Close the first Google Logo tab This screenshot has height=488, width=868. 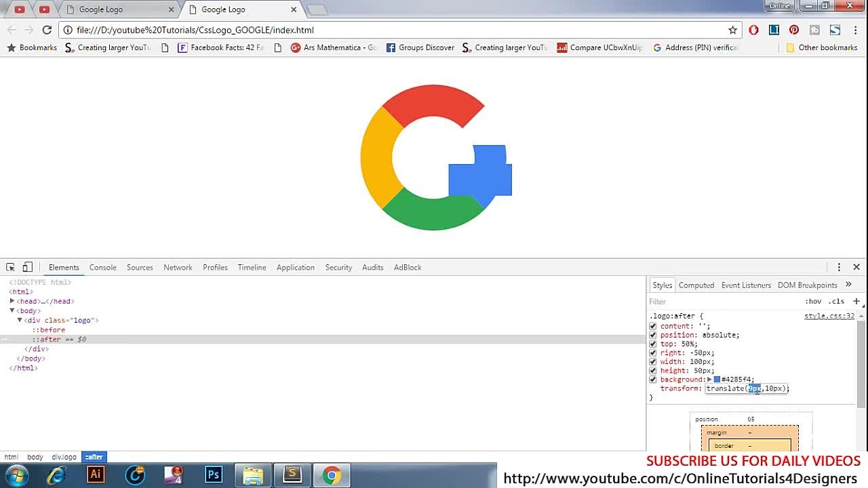coord(171,9)
